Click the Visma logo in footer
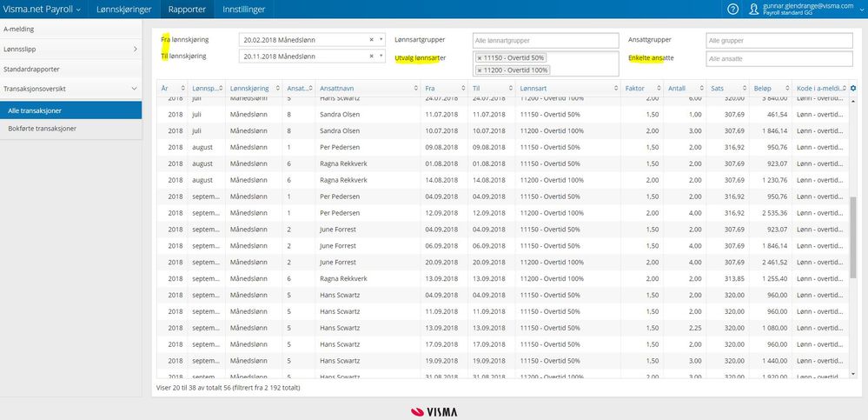 coord(434,411)
